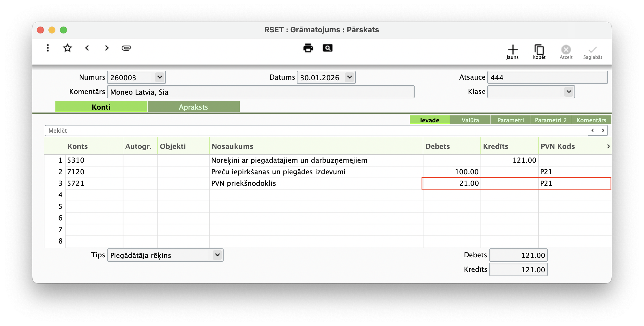Open the Parametri 2 tab

551,120
